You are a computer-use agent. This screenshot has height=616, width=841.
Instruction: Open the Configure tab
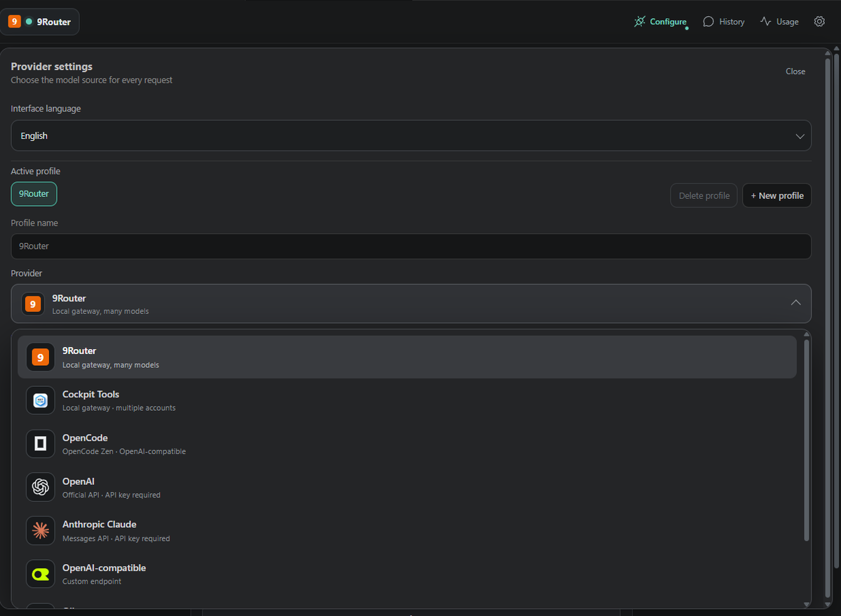pyautogui.click(x=660, y=22)
